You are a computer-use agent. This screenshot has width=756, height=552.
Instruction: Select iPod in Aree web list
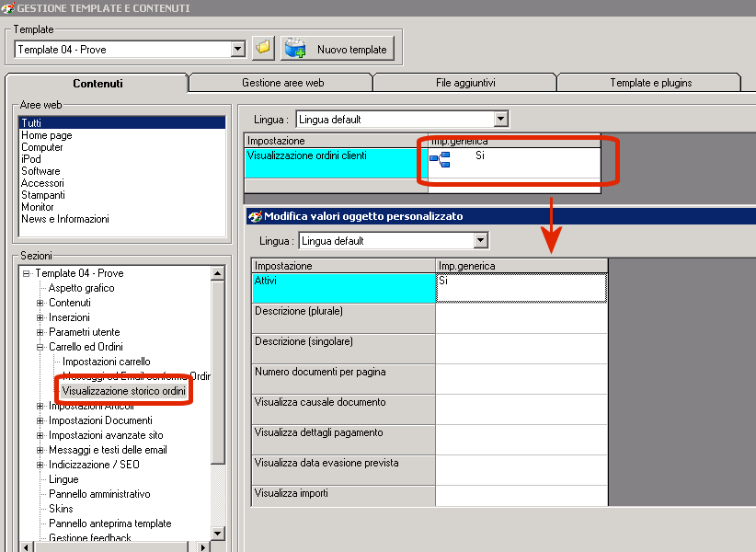[x=31, y=159]
